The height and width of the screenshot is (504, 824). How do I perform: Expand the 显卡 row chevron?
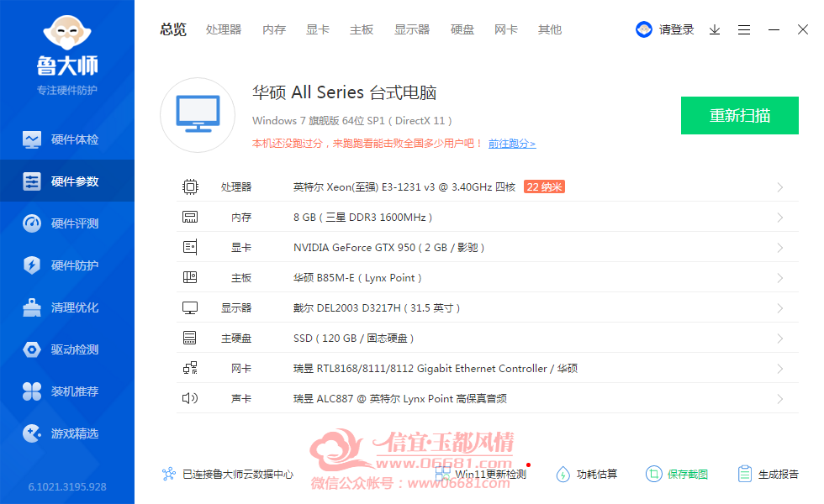point(780,248)
